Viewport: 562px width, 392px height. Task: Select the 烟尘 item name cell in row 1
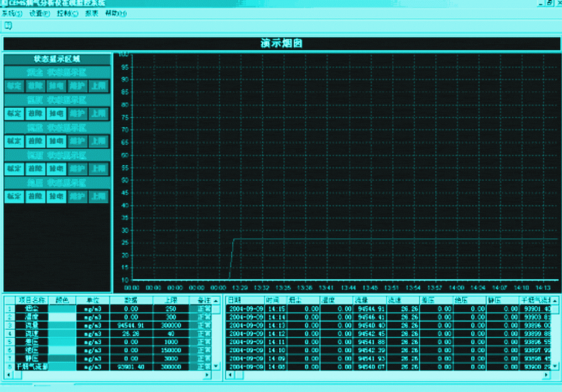[32, 309]
